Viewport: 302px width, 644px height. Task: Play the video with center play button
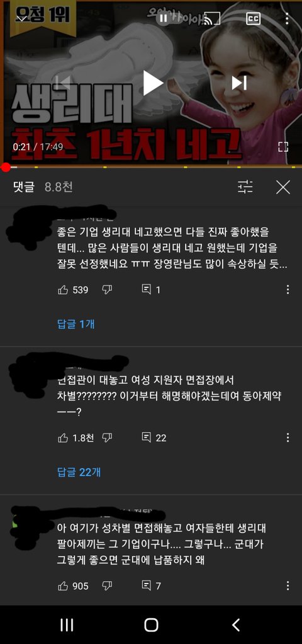coord(152,83)
